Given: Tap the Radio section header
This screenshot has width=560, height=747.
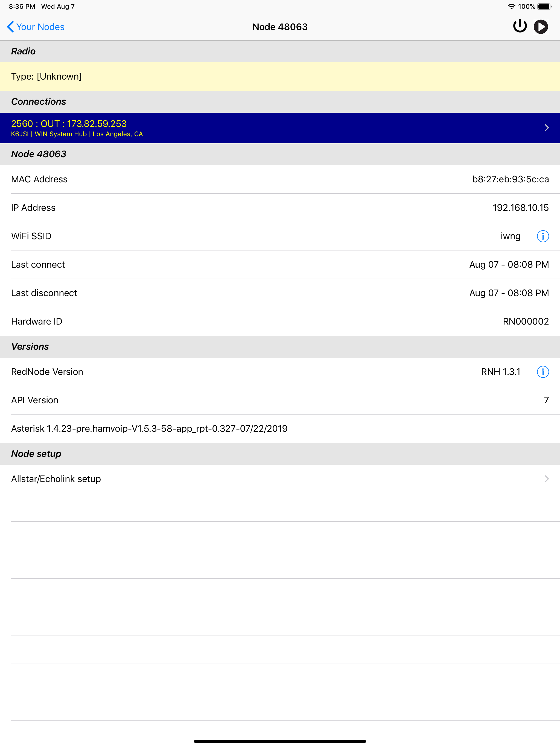Looking at the screenshot, I should pyautogui.click(x=280, y=51).
